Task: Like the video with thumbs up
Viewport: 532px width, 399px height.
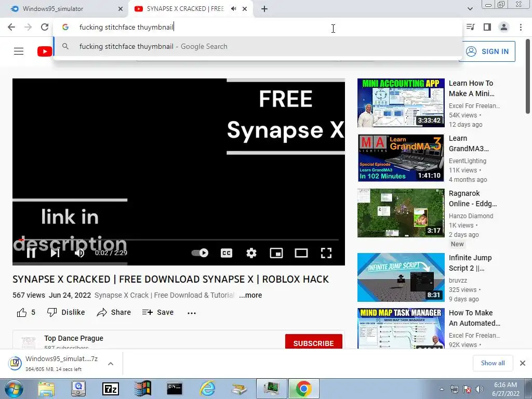Action: tap(26, 312)
